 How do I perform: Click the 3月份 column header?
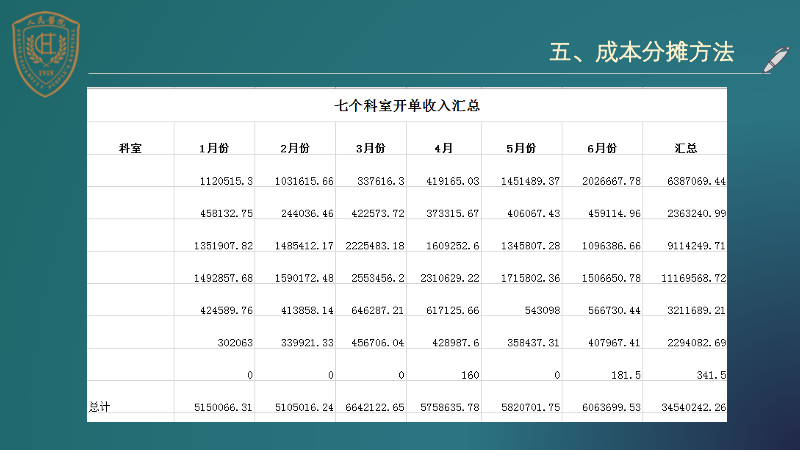click(x=370, y=148)
